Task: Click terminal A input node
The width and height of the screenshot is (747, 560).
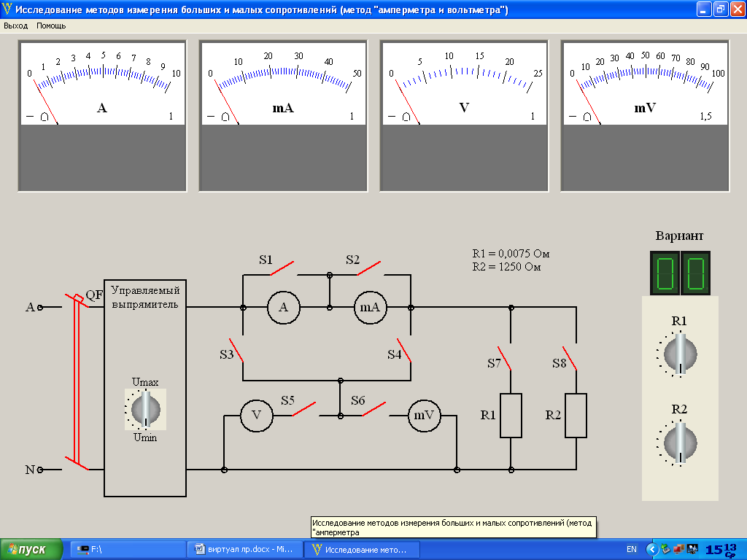Action: (40, 308)
